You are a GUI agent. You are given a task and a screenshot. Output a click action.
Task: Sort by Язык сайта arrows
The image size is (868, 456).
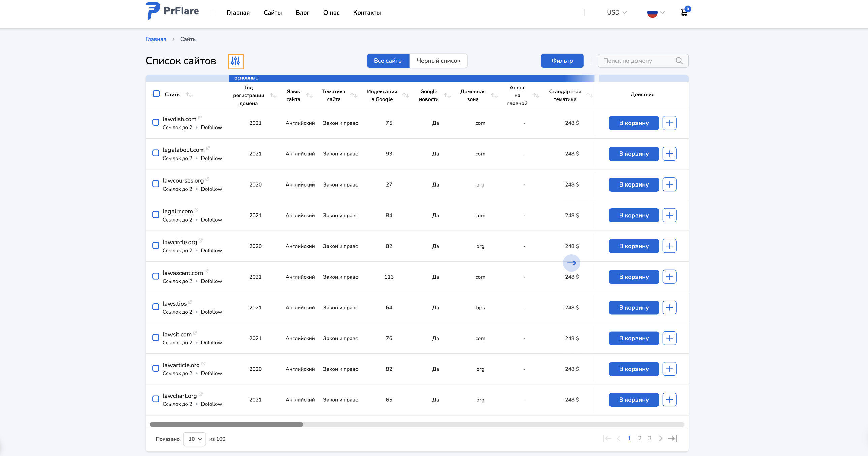coord(309,95)
